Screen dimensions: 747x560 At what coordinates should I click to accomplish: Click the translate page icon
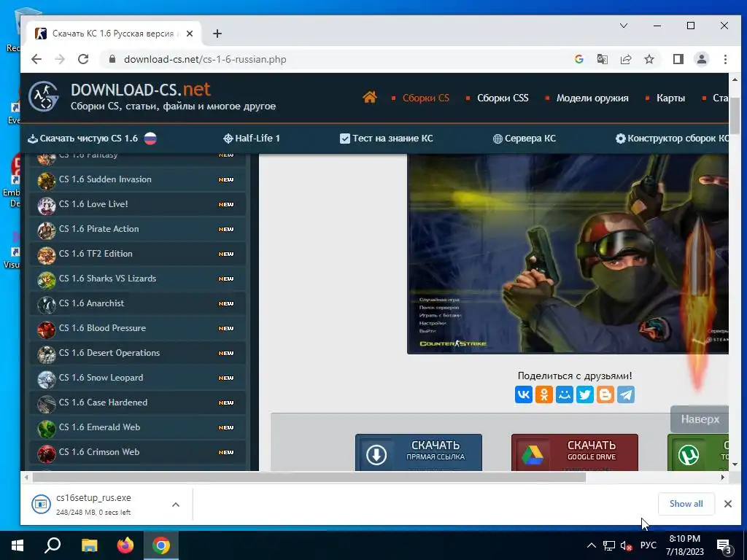(x=602, y=59)
